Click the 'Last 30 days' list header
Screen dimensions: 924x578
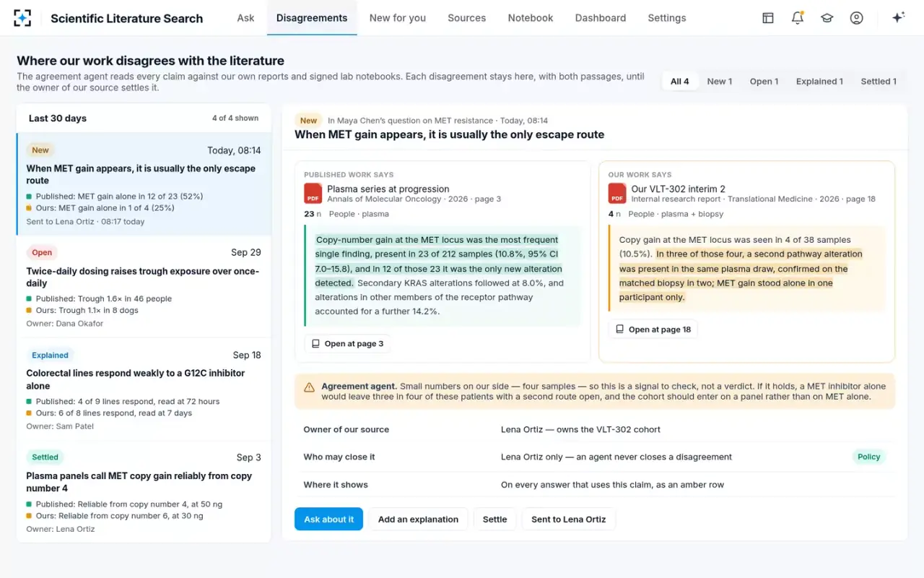click(x=58, y=118)
